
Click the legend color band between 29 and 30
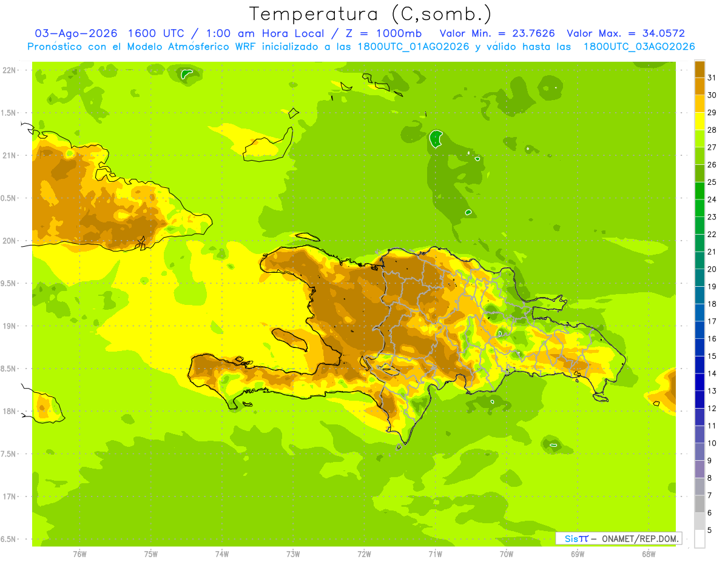point(699,104)
